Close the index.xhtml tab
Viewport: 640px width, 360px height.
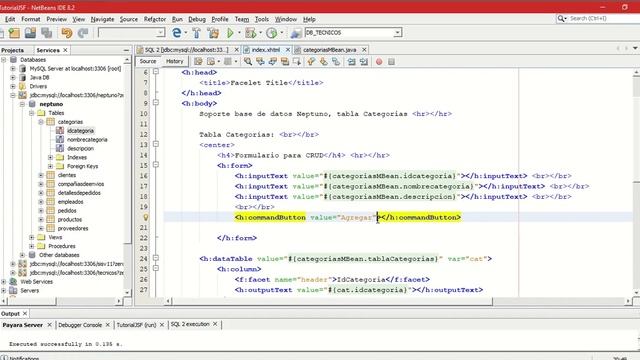[288, 50]
